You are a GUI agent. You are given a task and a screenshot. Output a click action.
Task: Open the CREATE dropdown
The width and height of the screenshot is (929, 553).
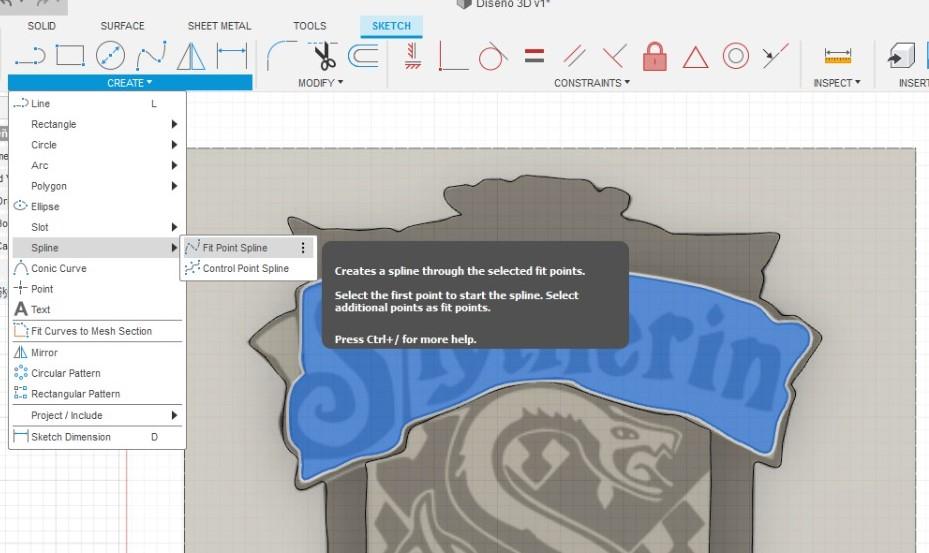pos(130,83)
